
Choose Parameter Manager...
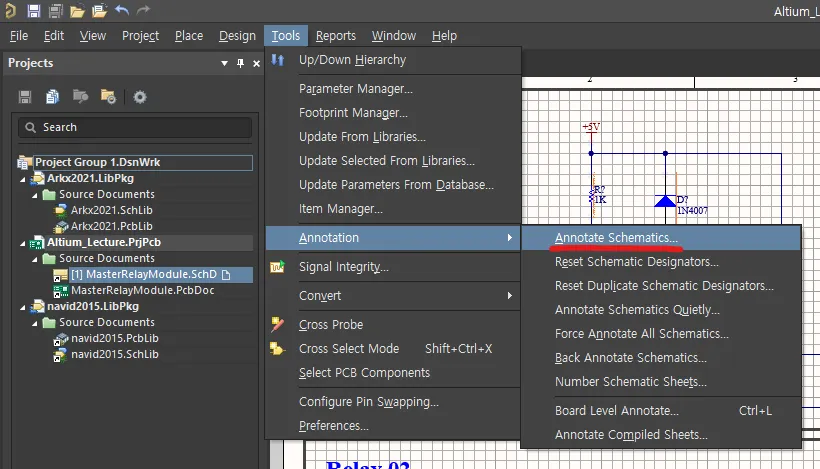point(393,89)
